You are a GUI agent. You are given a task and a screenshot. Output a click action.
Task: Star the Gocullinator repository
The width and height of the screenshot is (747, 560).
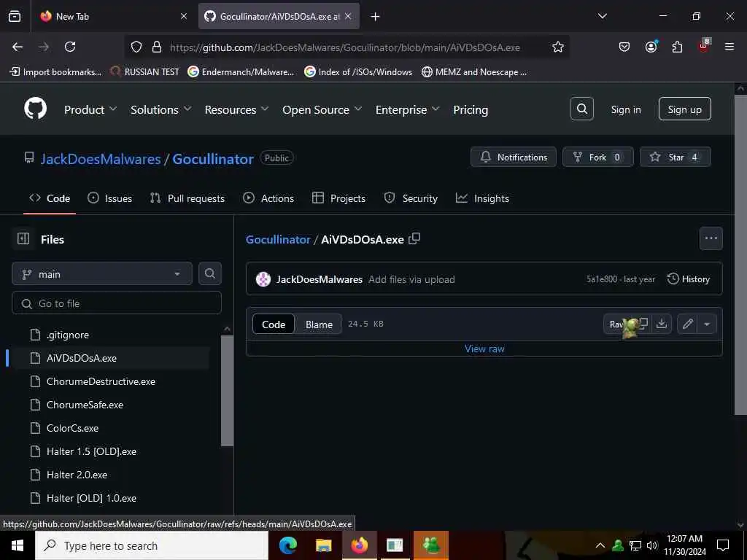point(675,157)
